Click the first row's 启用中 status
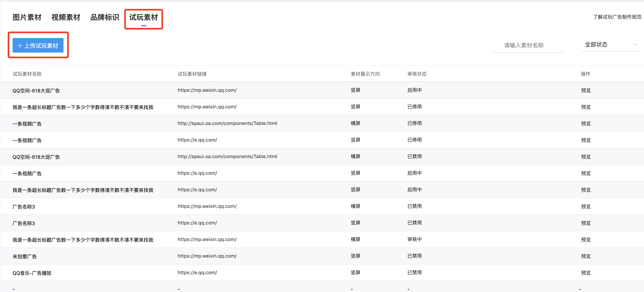The width and height of the screenshot is (644, 292). (x=414, y=90)
